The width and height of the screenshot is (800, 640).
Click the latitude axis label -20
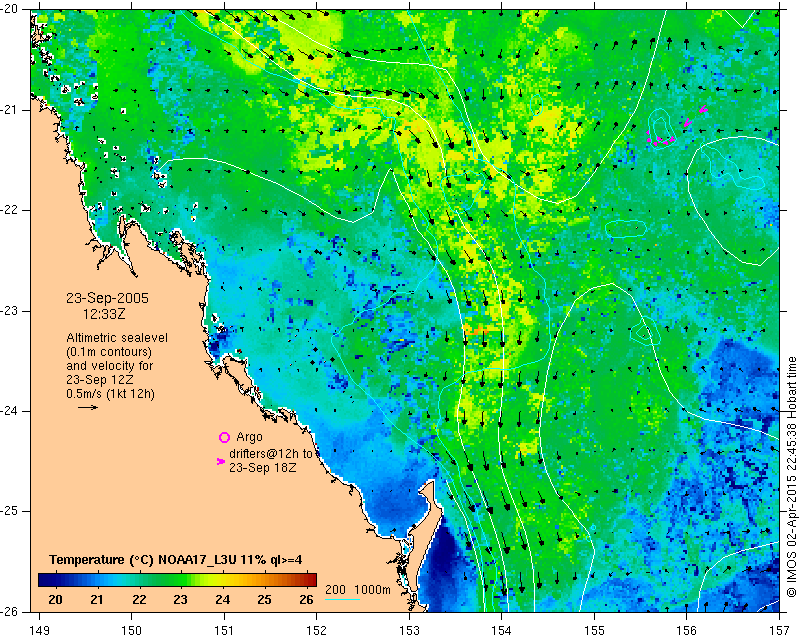tap(9, 9)
